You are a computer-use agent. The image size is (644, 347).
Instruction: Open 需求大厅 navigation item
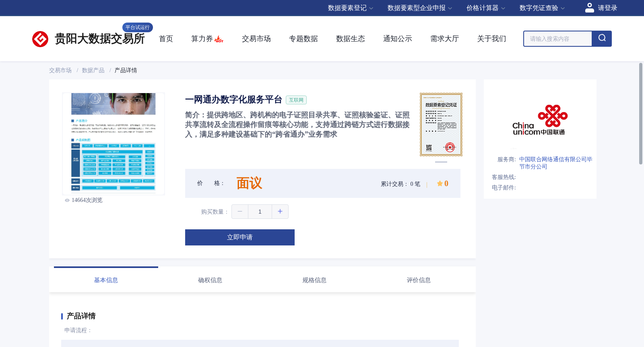click(445, 39)
